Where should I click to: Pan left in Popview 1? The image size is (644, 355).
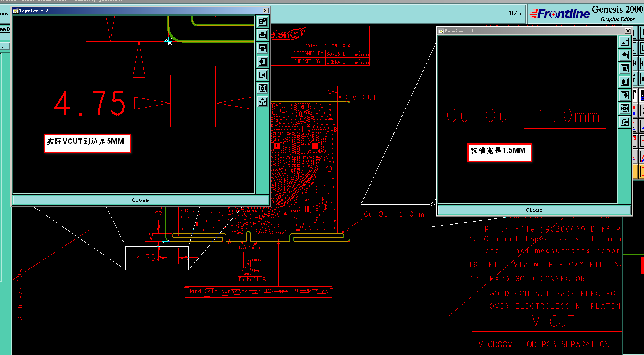625,82
